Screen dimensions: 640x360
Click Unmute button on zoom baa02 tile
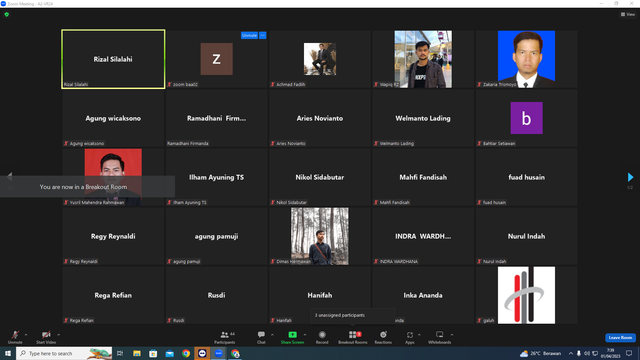[x=249, y=36]
